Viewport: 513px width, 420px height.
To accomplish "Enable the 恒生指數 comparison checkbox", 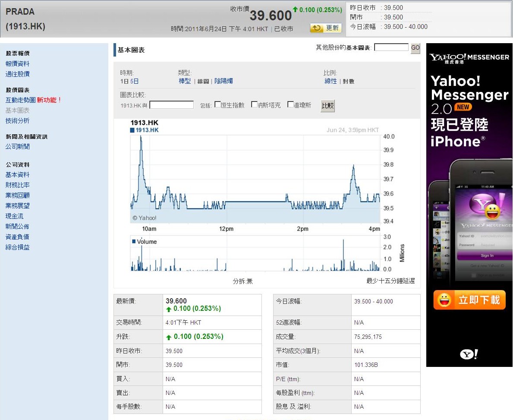I will 217,104.
